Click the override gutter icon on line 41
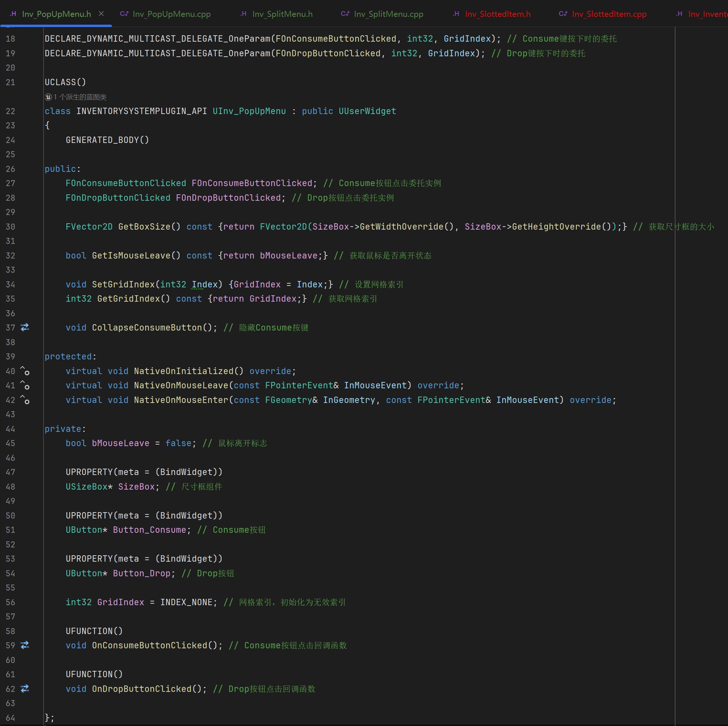Image resolution: width=728 pixels, height=726 pixels. point(25,385)
